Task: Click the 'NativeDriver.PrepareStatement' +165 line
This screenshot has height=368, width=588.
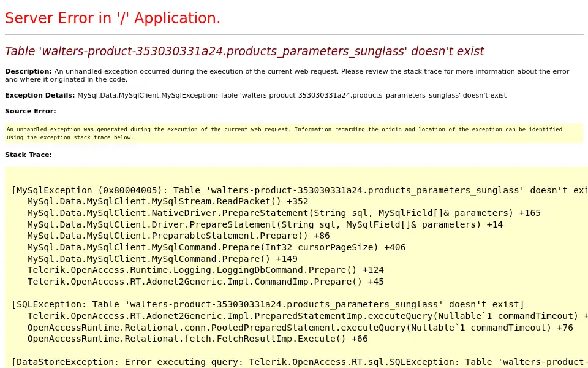Action: point(284,213)
